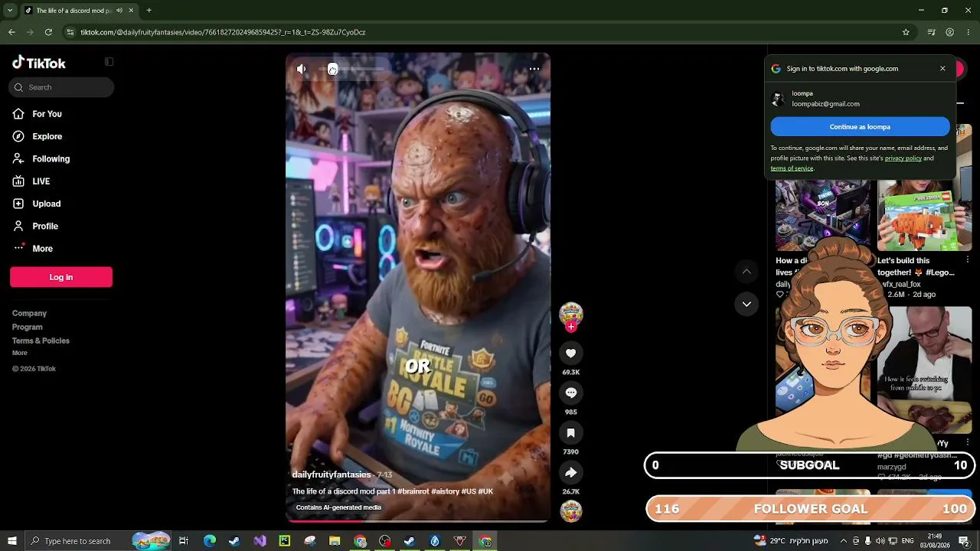The image size is (980, 551).
Task: Show more footer links under Terms & Policies
Action: coord(20,353)
